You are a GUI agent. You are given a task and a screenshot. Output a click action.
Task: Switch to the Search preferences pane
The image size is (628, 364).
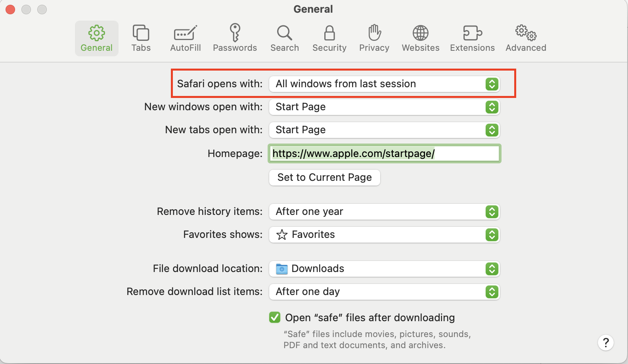tap(284, 38)
